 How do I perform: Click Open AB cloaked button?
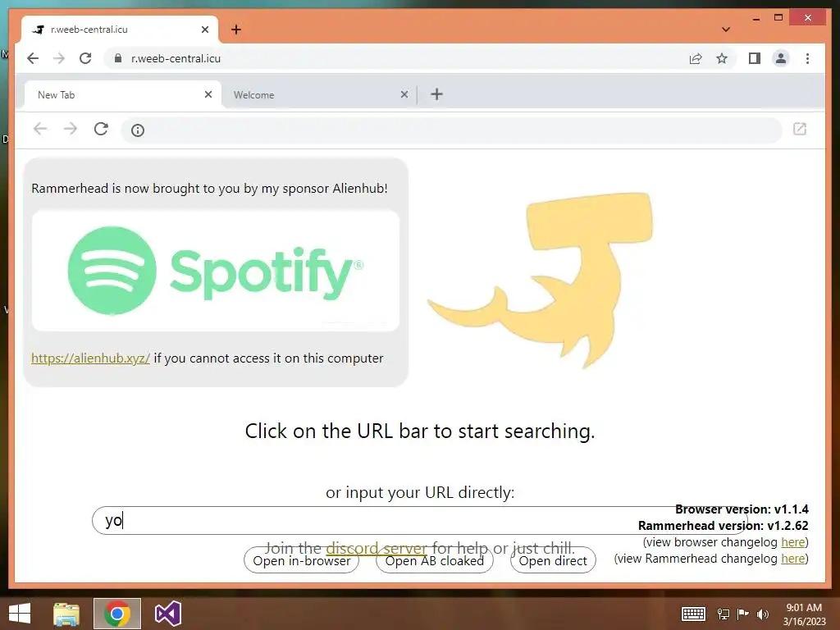click(x=435, y=560)
